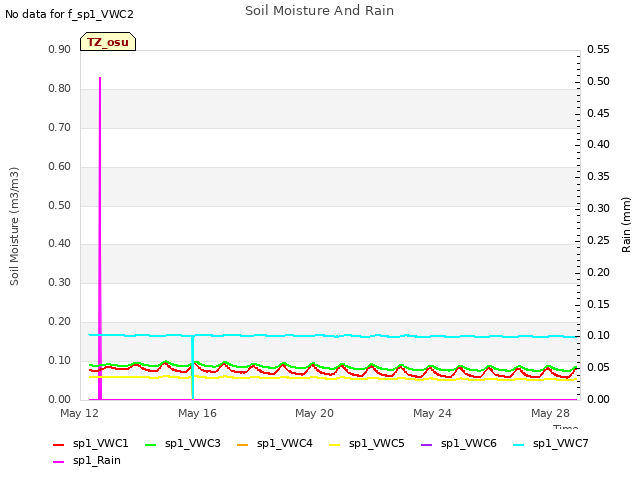The image size is (640, 480).
Task: Click the cyan vertical drop near May 16
Action: click(193, 367)
